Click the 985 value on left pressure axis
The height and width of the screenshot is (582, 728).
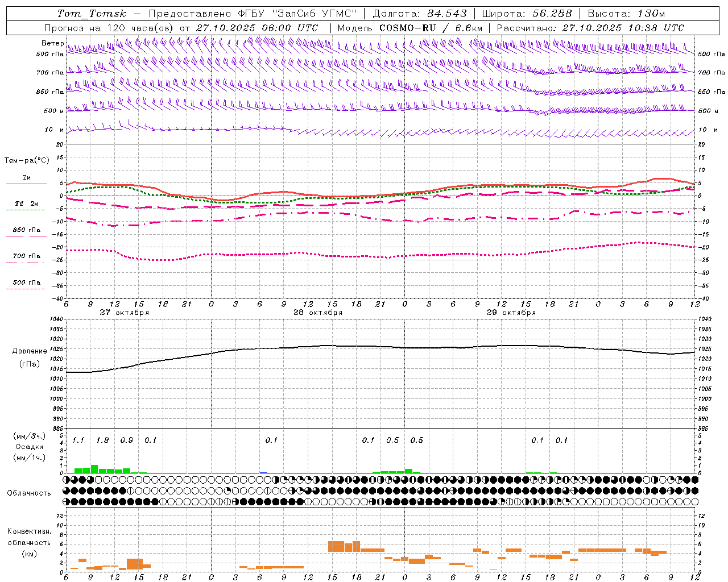pyautogui.click(x=57, y=429)
